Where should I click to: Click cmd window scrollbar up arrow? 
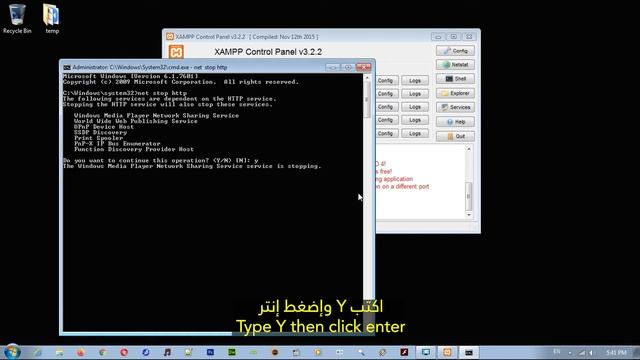(x=367, y=78)
